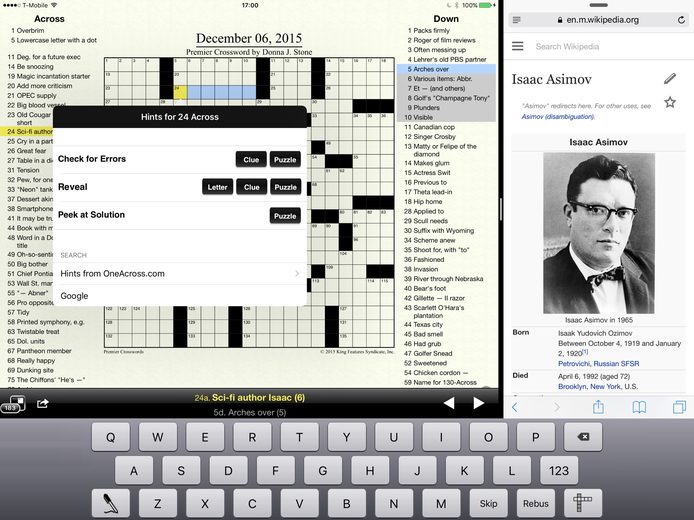694x520 pixels.
Task: Switch to the 123 number keyboard
Action: (x=559, y=470)
